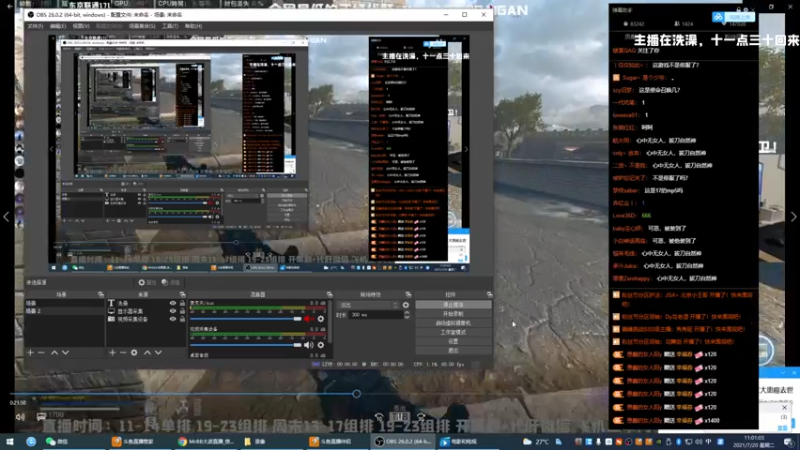Open the Edit menu in OBS
This screenshot has height=450, width=800.
tap(58, 26)
